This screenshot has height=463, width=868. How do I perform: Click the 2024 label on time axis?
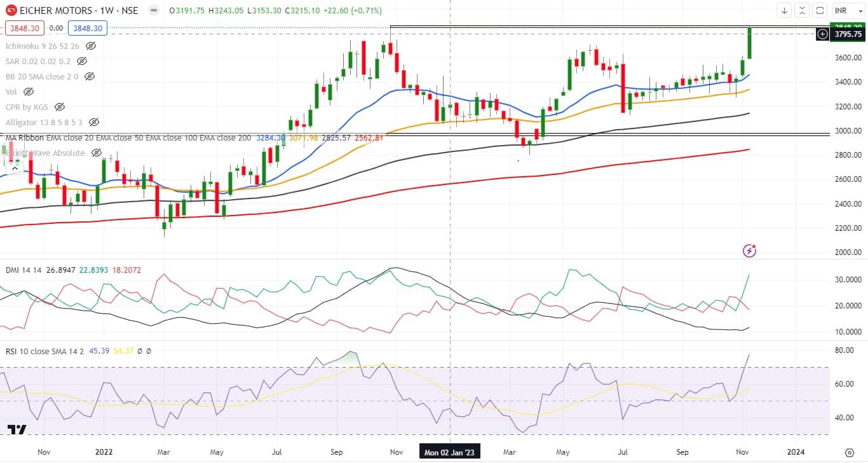pyautogui.click(x=796, y=452)
